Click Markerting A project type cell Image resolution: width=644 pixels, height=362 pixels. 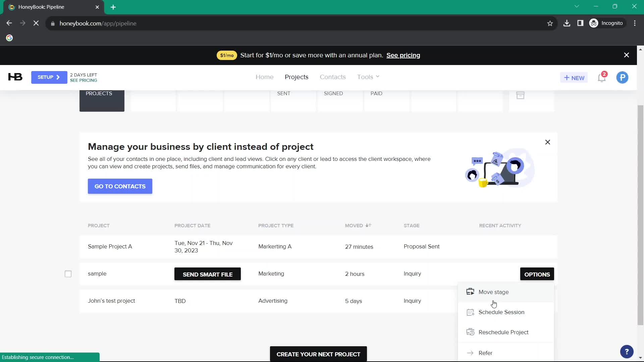click(x=275, y=247)
